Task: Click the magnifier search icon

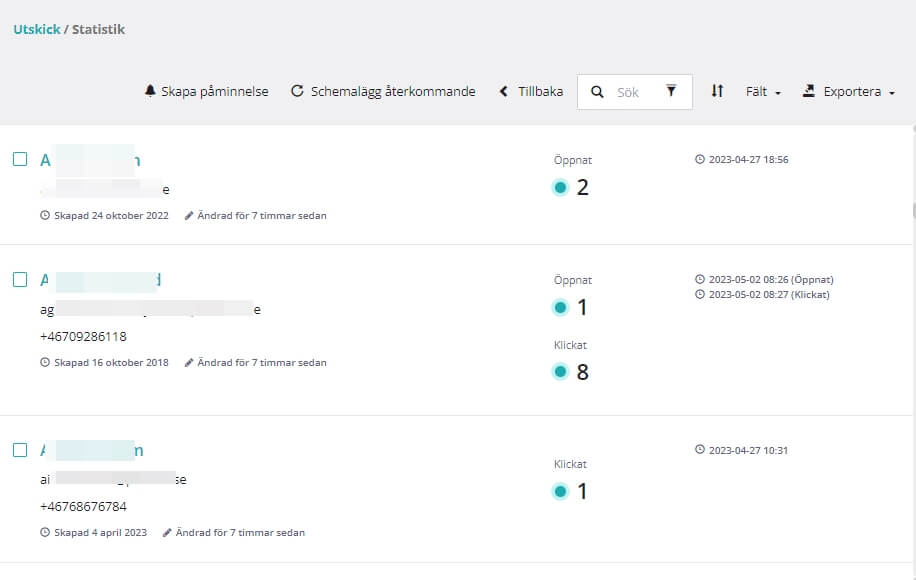Action: (x=597, y=92)
